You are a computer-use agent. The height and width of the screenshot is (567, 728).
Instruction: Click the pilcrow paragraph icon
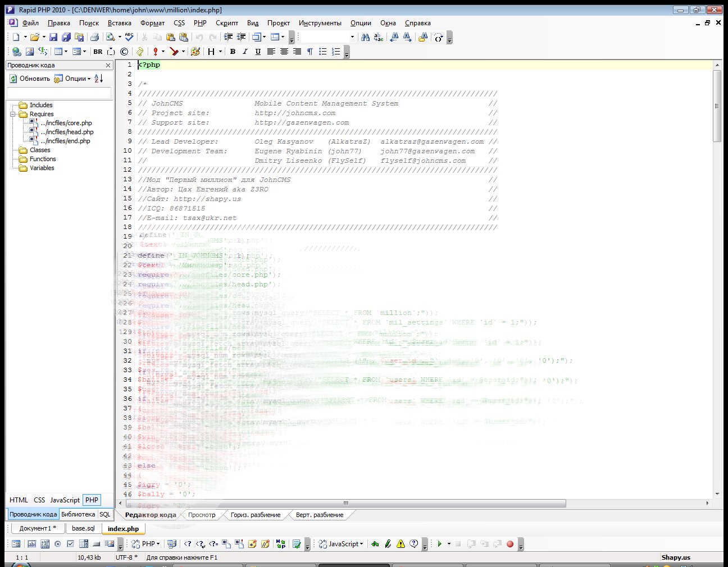coord(310,52)
